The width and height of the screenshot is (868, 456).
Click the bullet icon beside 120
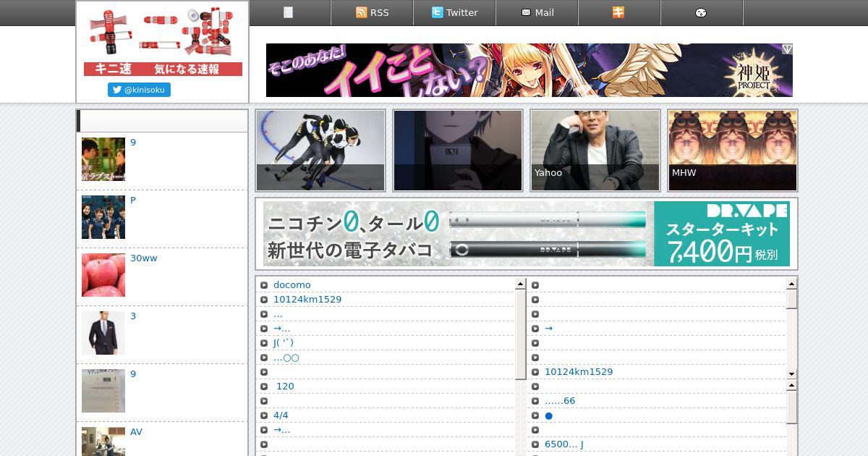point(264,387)
